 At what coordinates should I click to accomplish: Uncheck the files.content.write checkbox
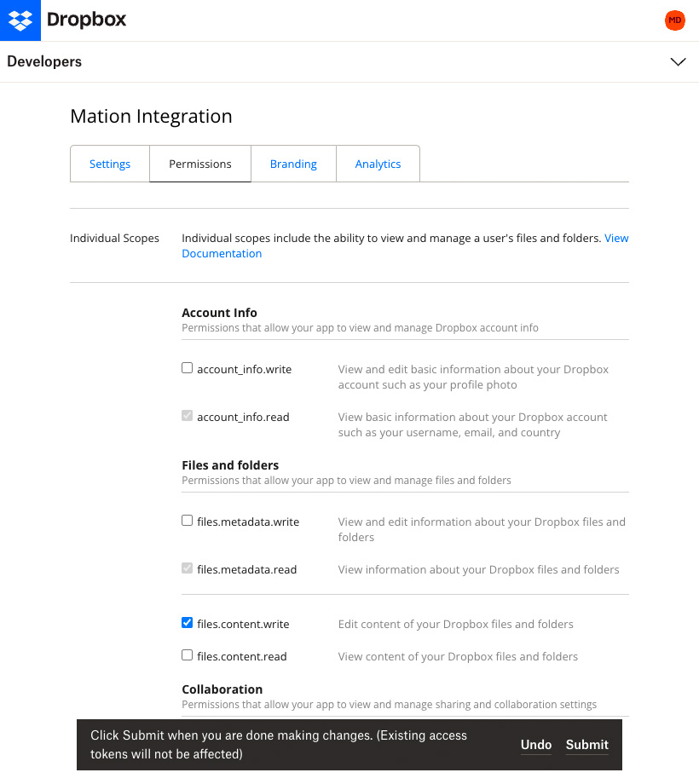pyautogui.click(x=187, y=622)
